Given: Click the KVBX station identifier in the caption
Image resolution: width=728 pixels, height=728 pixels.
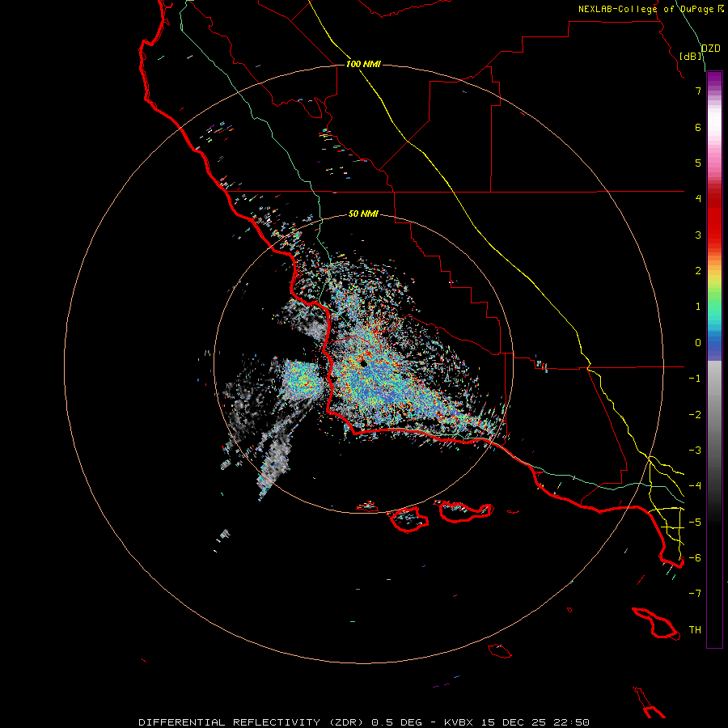Looking at the screenshot, I should pyautogui.click(x=459, y=722).
